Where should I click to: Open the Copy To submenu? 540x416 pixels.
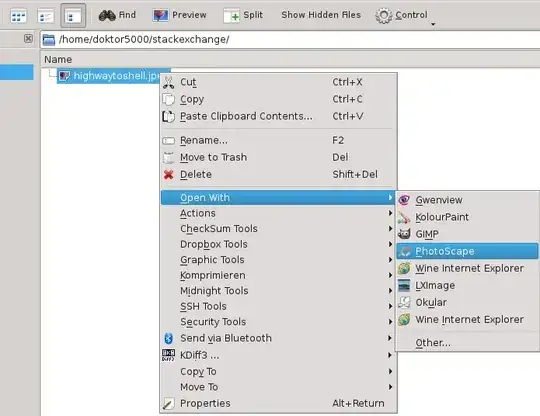pos(278,372)
